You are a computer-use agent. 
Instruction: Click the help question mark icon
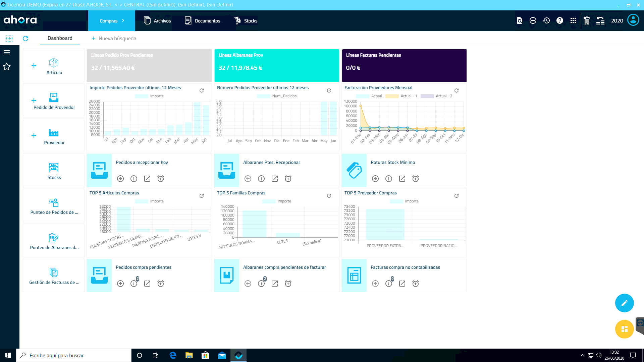560,21
